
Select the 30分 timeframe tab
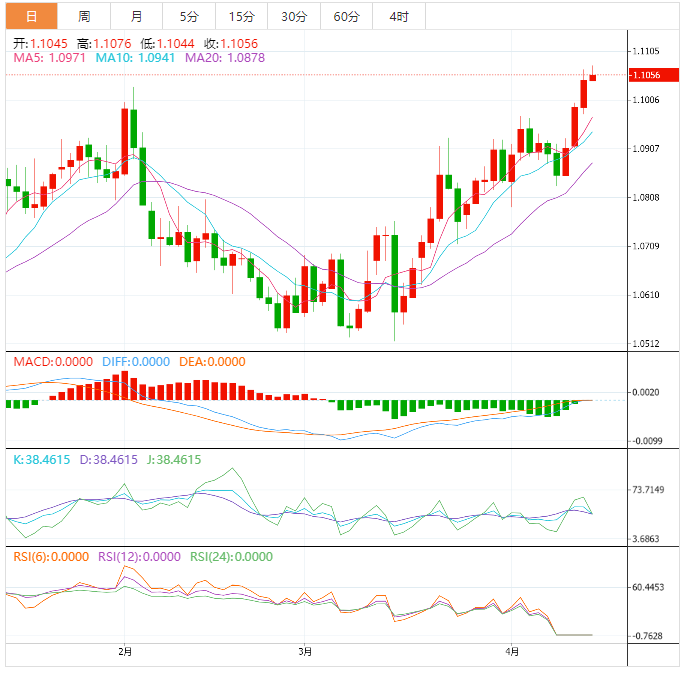pos(294,16)
